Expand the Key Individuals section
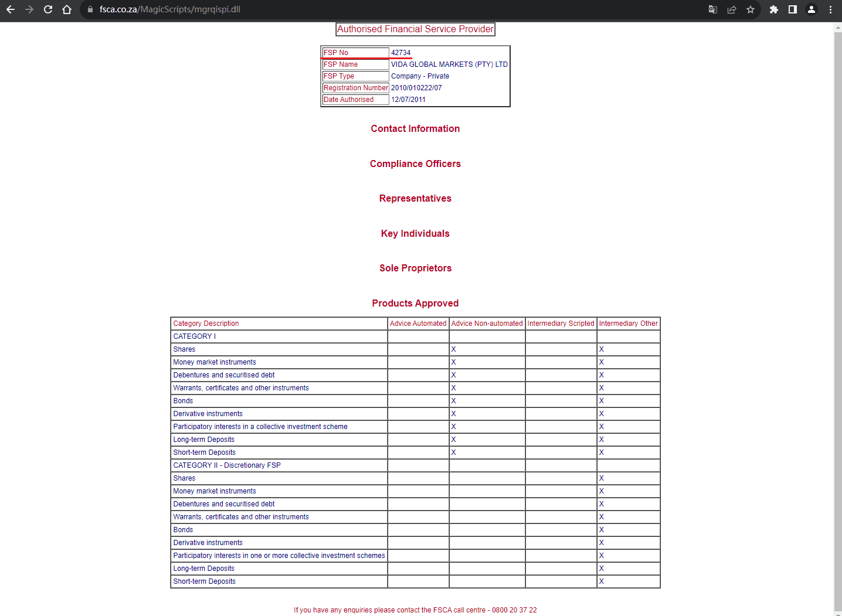Image resolution: width=842 pixels, height=616 pixels. click(x=415, y=234)
